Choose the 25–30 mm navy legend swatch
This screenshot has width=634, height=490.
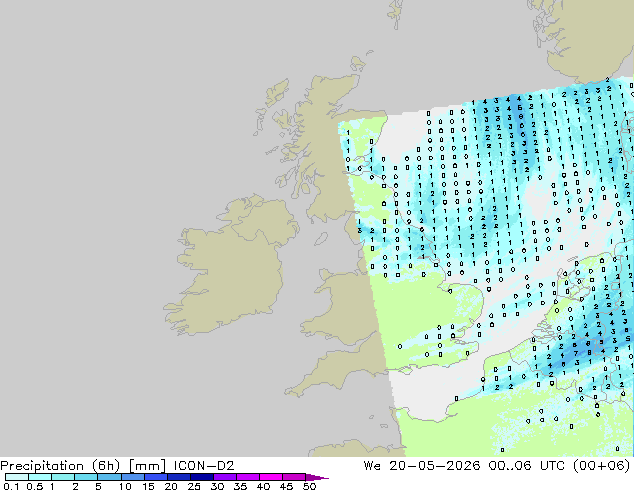(201, 477)
